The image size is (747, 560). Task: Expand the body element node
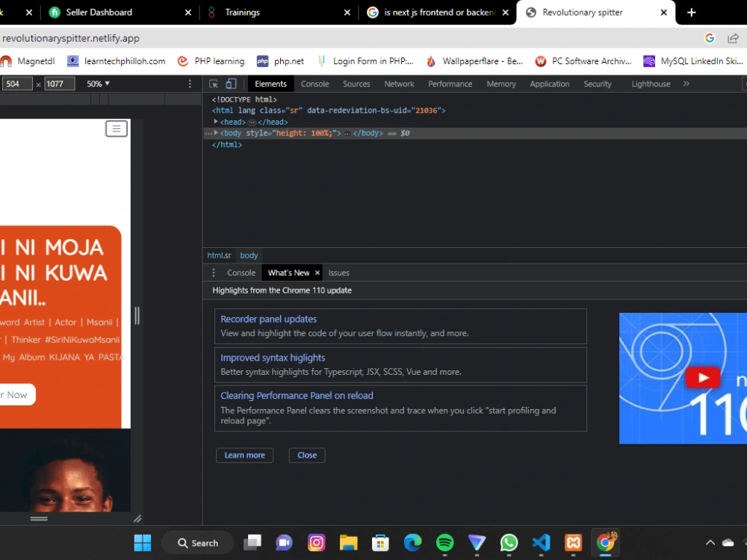point(216,133)
